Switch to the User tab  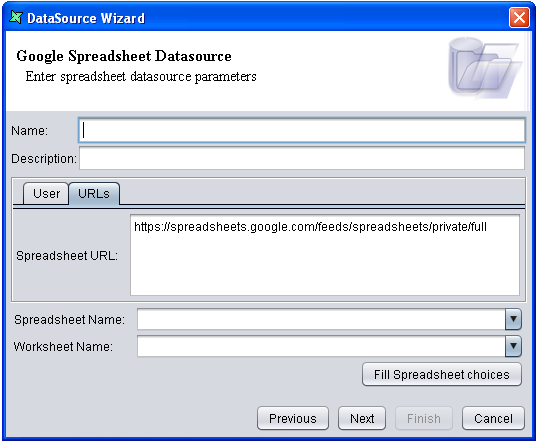(x=46, y=194)
